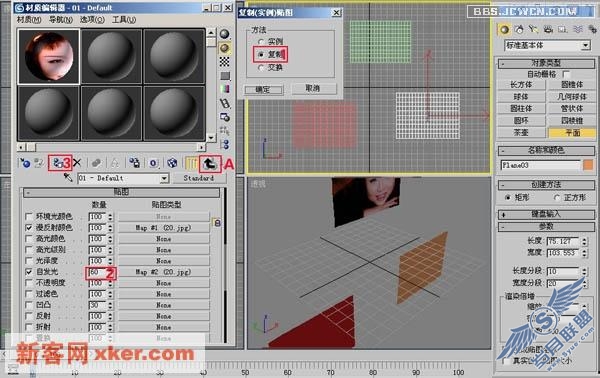The height and width of the screenshot is (378, 600).
Task: Click Go to Parent icon marked A
Action: pyautogui.click(x=210, y=164)
